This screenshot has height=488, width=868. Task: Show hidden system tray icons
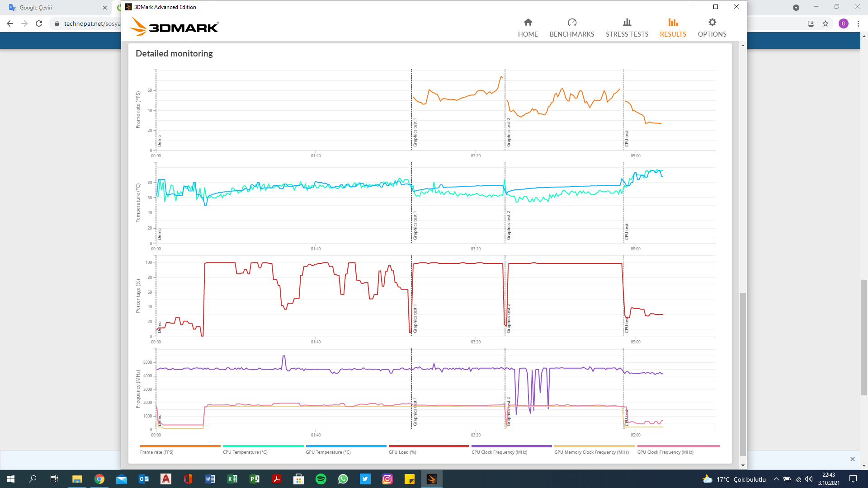point(776,479)
